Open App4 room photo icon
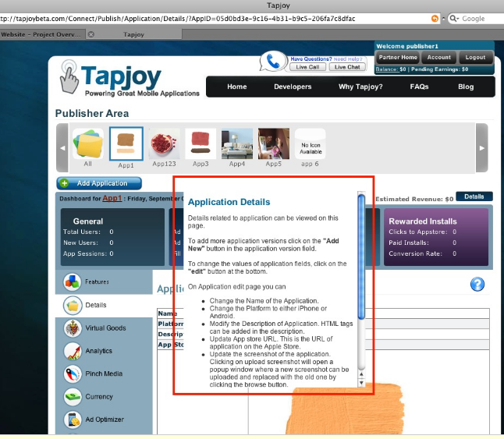 [237, 143]
